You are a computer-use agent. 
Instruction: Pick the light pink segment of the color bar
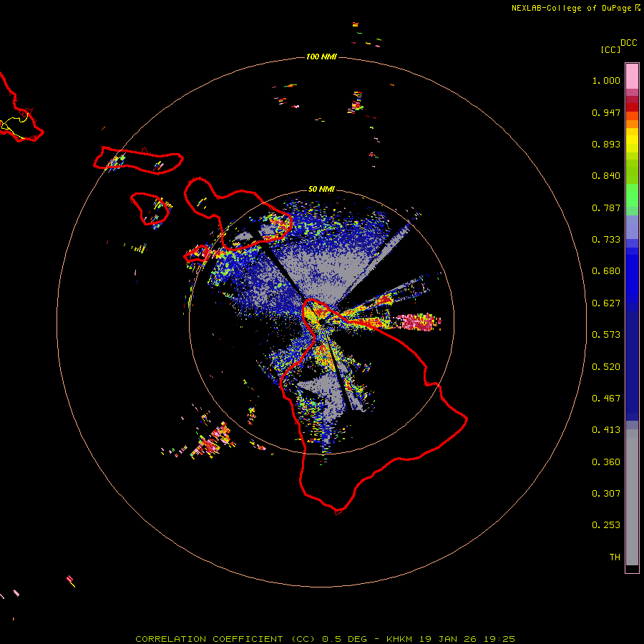tap(632, 76)
